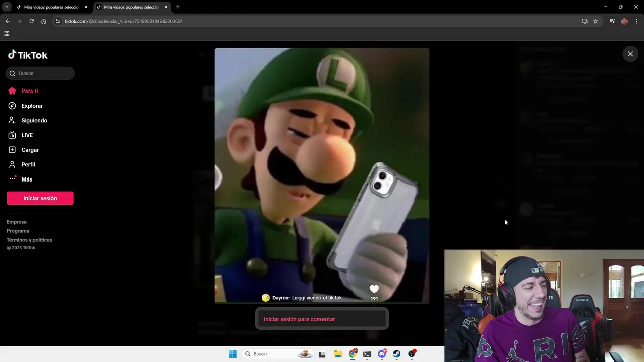Close the video viewer with X
This screenshot has width=644, height=362.
click(x=630, y=54)
